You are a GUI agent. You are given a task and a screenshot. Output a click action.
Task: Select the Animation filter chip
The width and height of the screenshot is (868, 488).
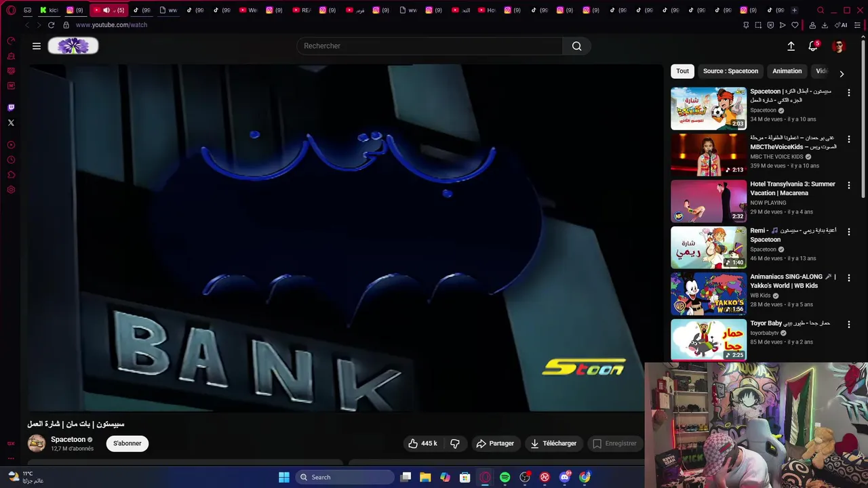coord(787,71)
